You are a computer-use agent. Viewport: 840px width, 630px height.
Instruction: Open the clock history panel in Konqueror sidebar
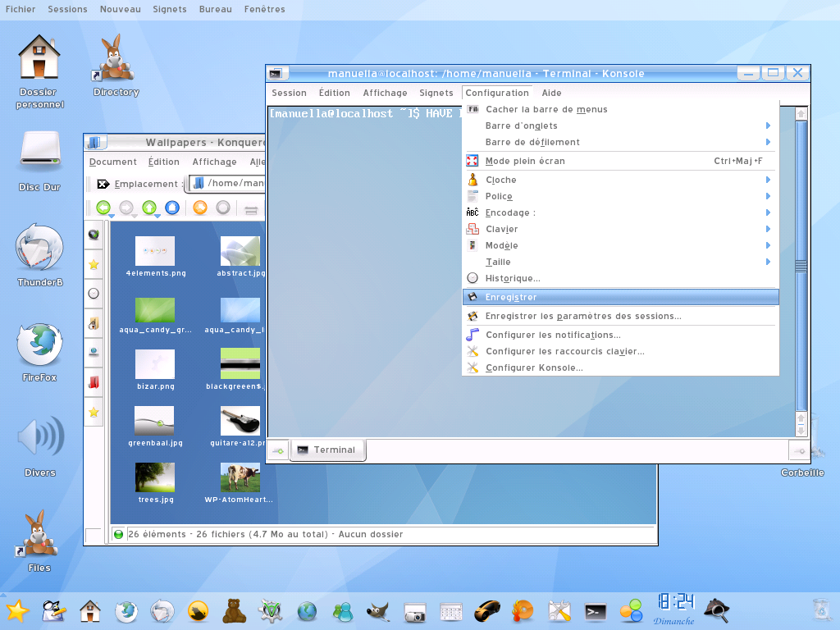pos(94,294)
